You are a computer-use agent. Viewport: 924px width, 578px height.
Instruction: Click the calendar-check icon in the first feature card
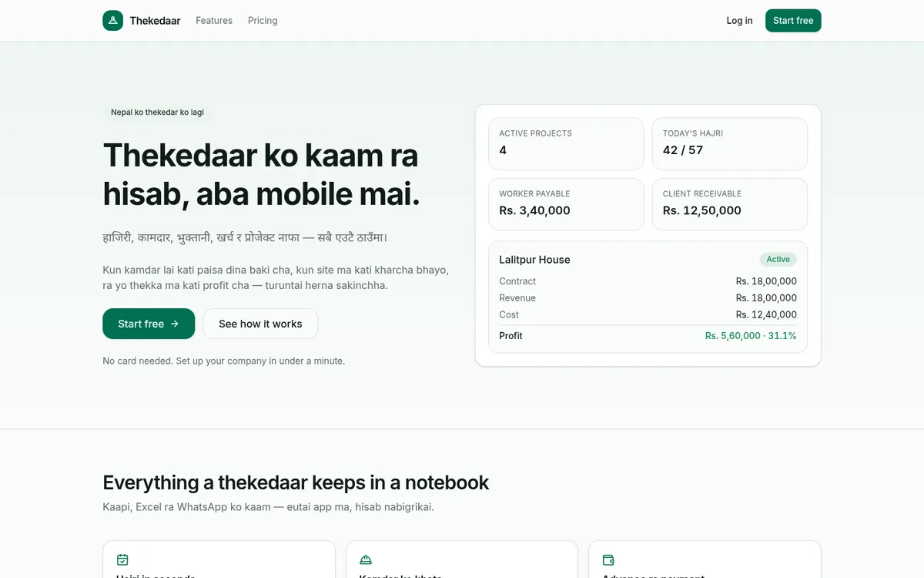122,560
